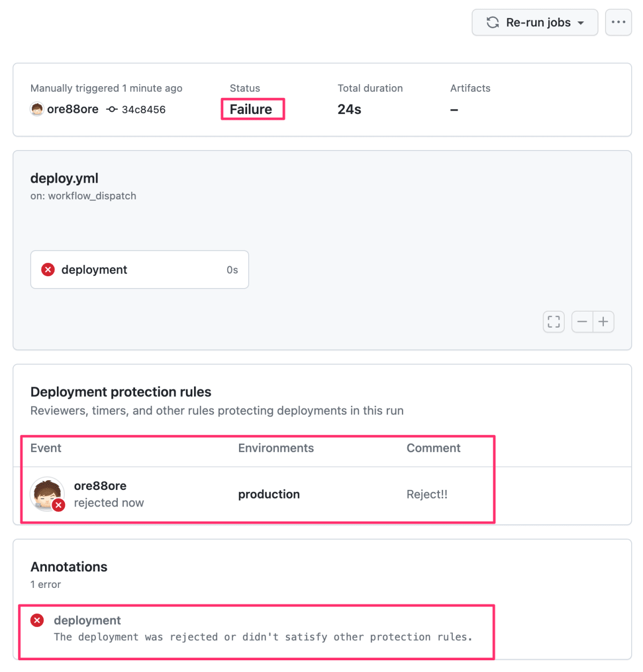Click the red failed icon on deployment job

[x=48, y=269]
